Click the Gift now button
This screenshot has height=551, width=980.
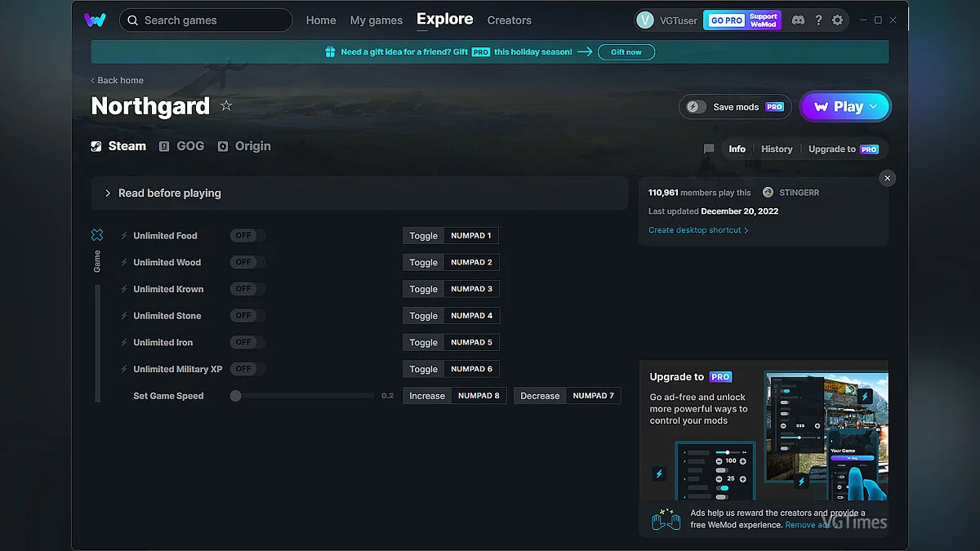point(626,52)
